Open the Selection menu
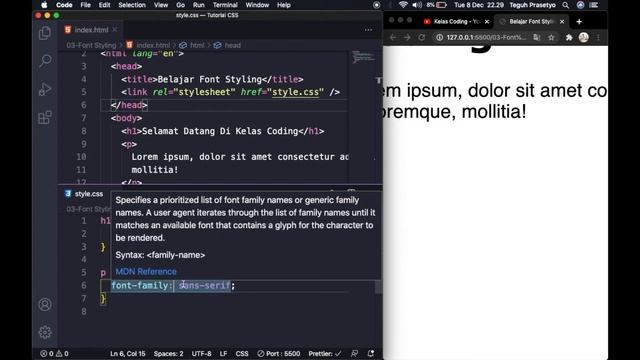This screenshot has height=360, width=640. point(132,5)
